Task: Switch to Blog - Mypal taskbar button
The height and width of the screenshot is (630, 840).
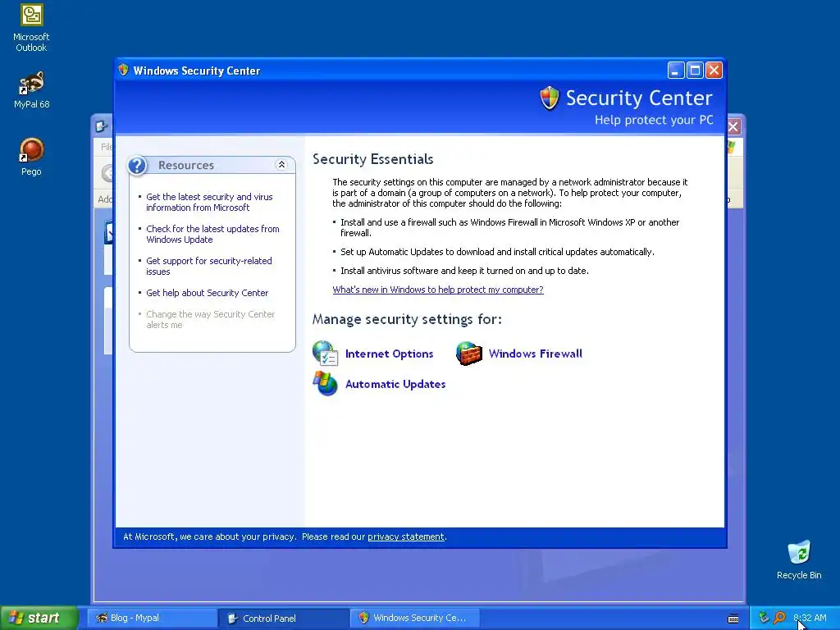Action: [152, 619]
